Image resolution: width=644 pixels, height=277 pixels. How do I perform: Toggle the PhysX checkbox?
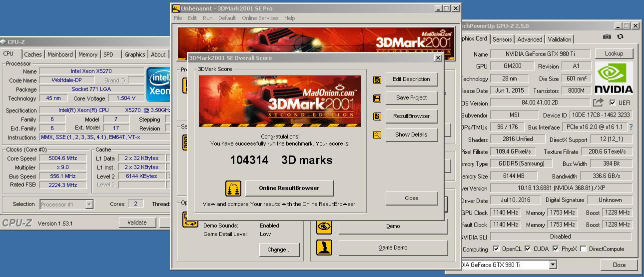(x=555, y=249)
